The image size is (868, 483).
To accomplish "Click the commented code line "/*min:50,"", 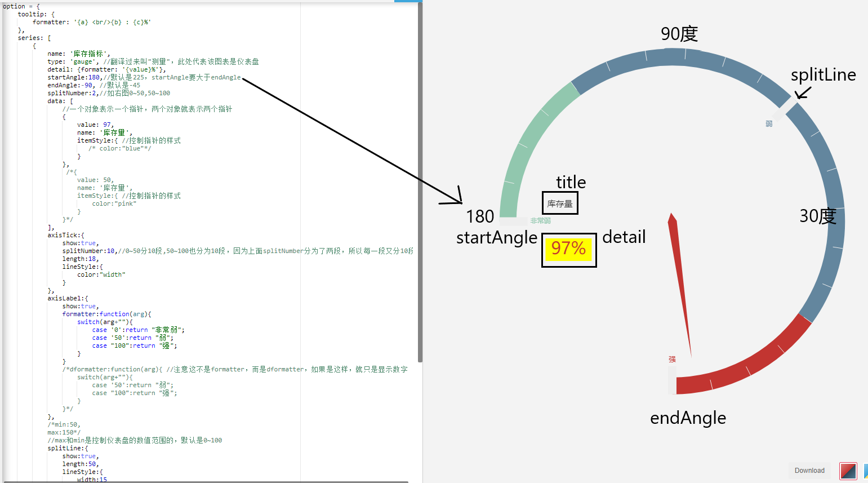I will click(64, 424).
